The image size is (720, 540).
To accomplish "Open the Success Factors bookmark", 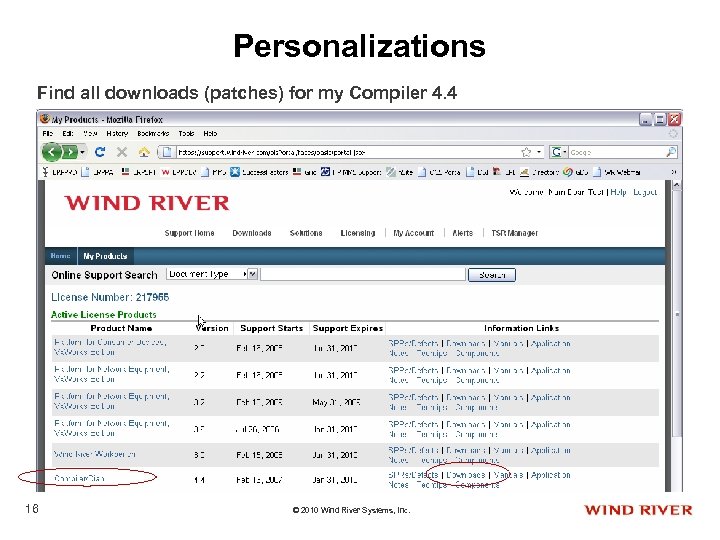I will 260,172.
